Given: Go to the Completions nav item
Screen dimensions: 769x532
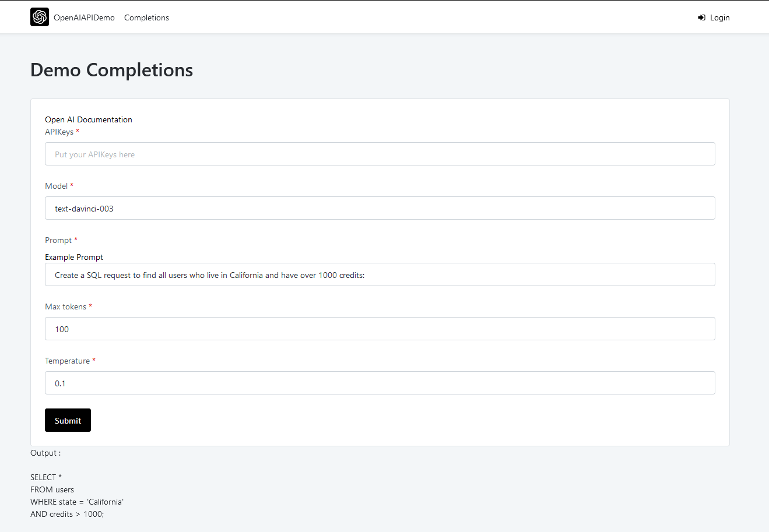Looking at the screenshot, I should [146, 17].
